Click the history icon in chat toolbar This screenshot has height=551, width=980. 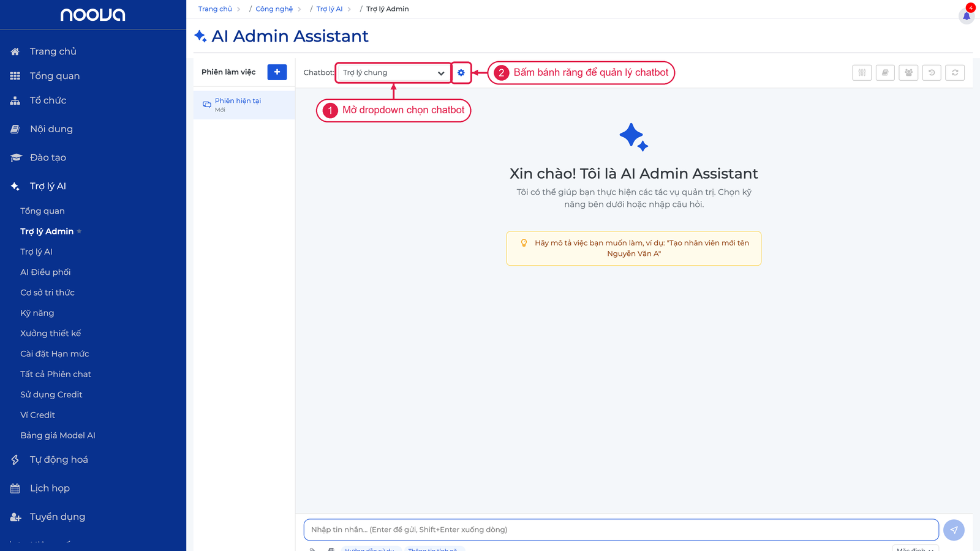[932, 73]
